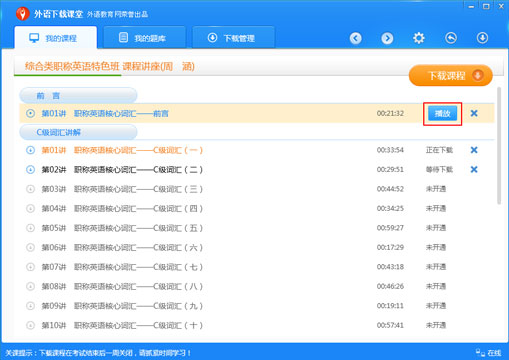Select lecture 第05讲 C级词汇(五) row

coord(257,228)
